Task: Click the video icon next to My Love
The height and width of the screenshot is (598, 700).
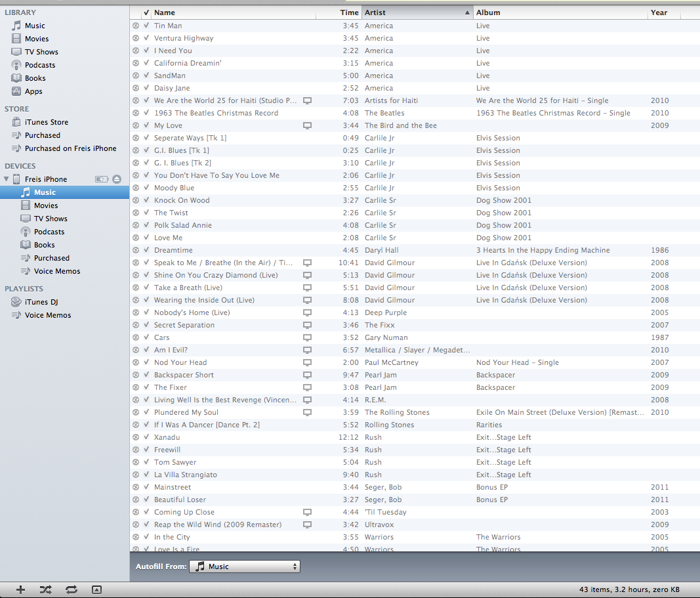Action: [307, 125]
